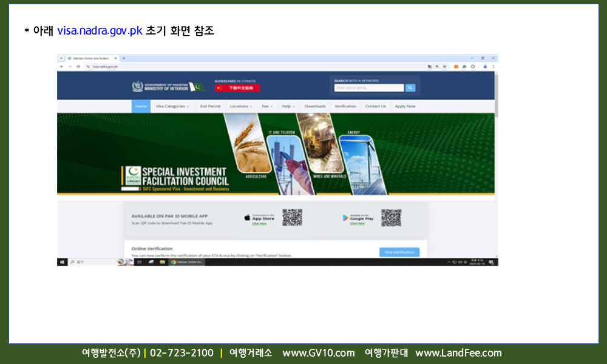Click the App Store Click Here link
607x364 pixels.
tap(259, 224)
